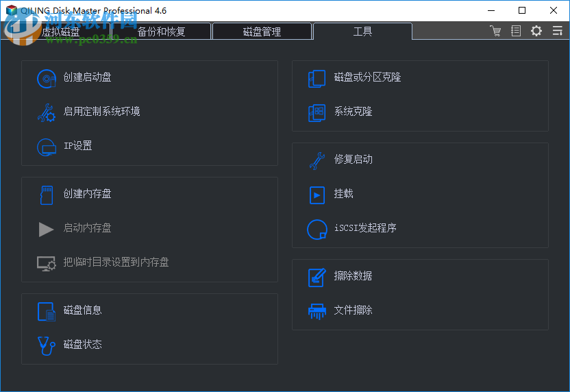570x392 pixels.
Task: Select the 创建内存盘 label
Action: click(x=87, y=193)
